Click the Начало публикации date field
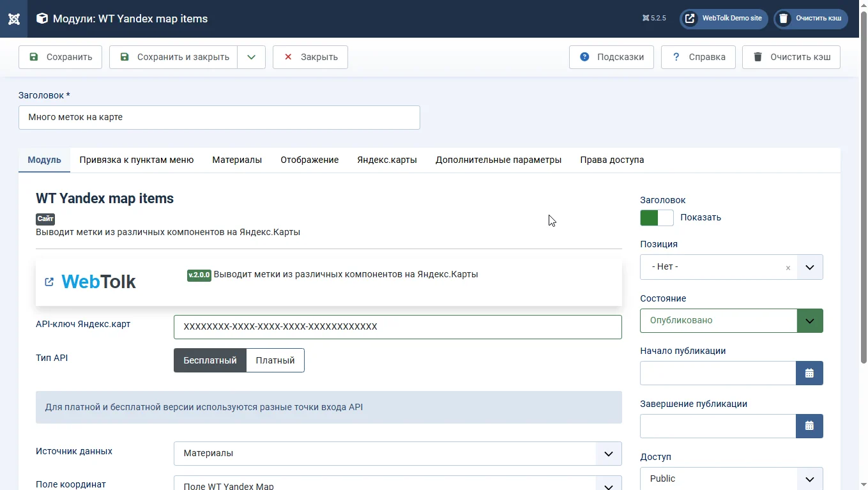The height and width of the screenshot is (490, 868). pyautogui.click(x=718, y=373)
